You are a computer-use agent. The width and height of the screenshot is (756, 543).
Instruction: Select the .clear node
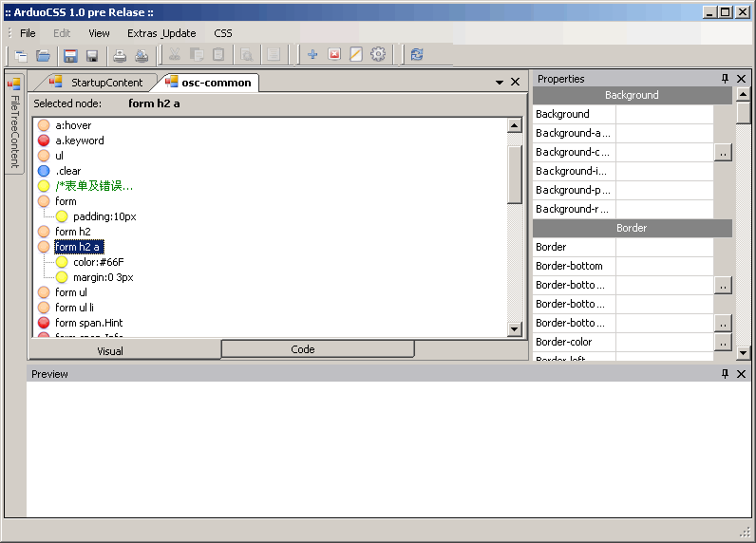click(68, 171)
